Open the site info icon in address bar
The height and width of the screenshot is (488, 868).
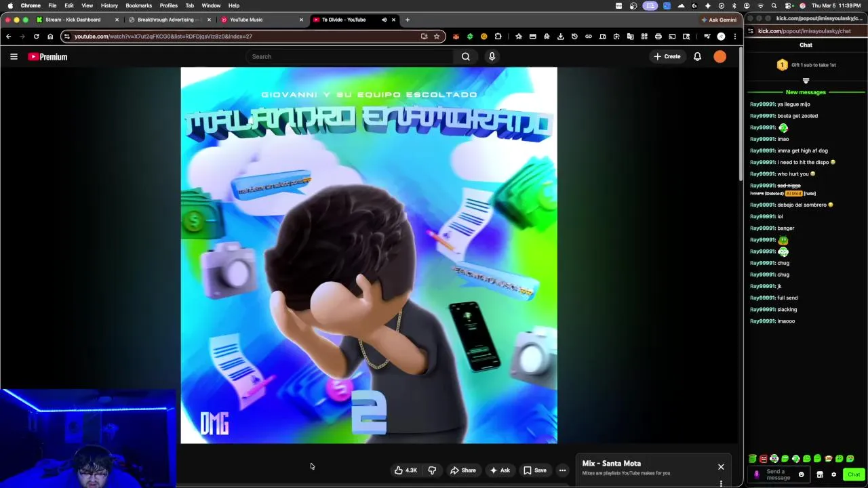pyautogui.click(x=66, y=37)
